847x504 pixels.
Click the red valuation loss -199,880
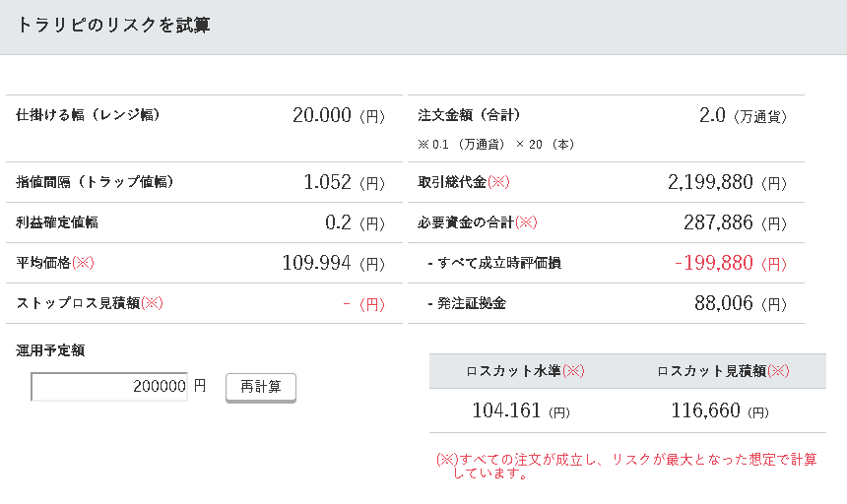tap(714, 263)
